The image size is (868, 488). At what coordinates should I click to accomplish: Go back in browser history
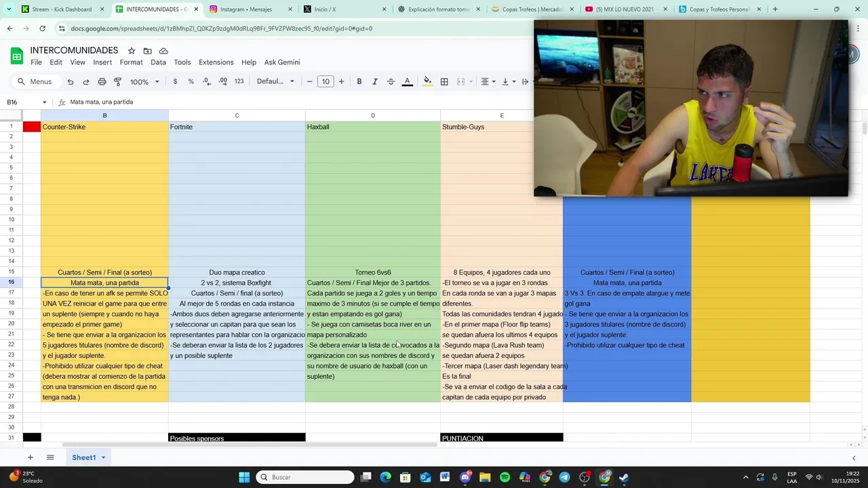click(x=9, y=28)
